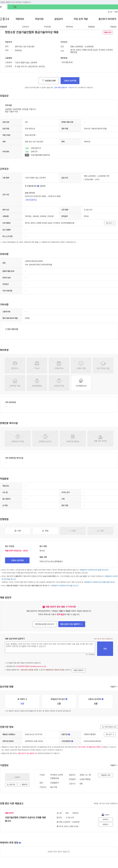Viewport: 118px width, 868px height.
Task: Click the 고용24 입사지원 button under 접수 마감일
Action: 17,560
